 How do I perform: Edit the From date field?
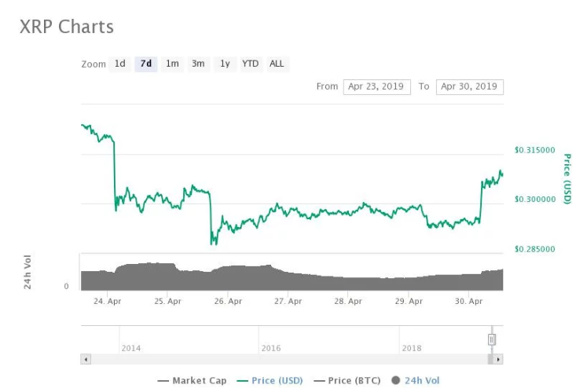(377, 87)
